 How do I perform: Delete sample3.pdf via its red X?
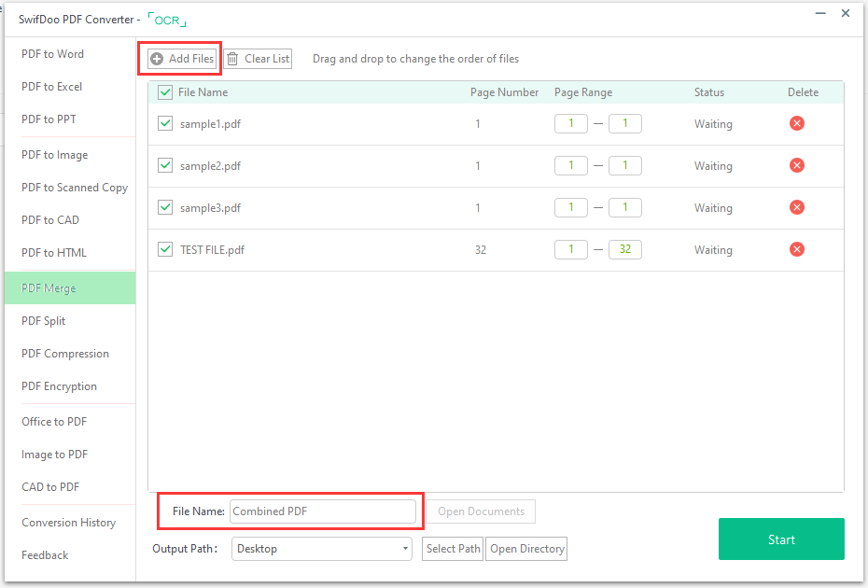796,207
